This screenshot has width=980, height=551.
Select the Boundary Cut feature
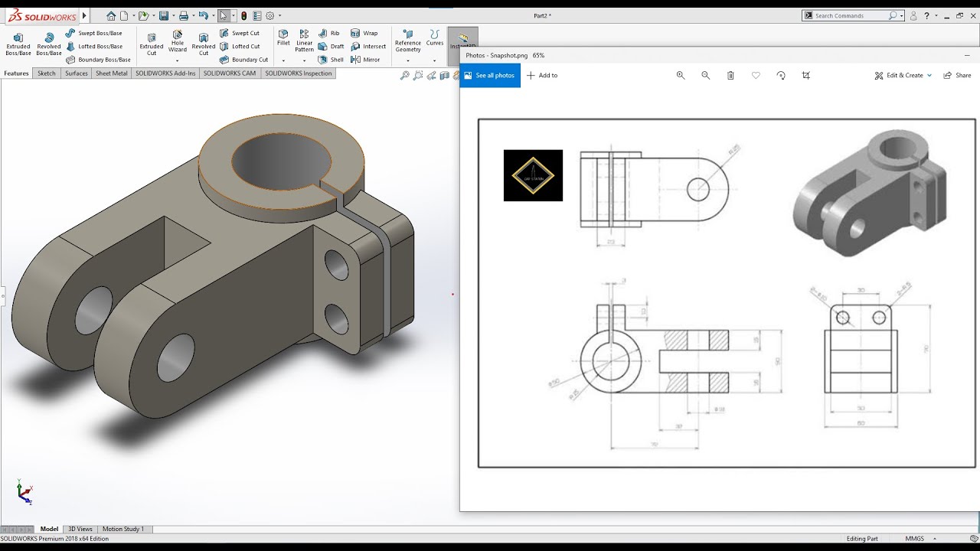coord(244,59)
